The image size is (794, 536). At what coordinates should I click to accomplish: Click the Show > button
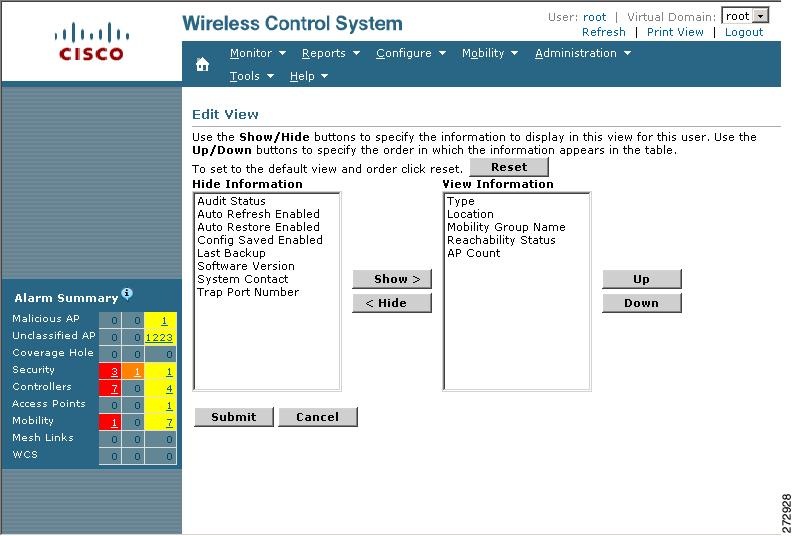click(x=392, y=279)
